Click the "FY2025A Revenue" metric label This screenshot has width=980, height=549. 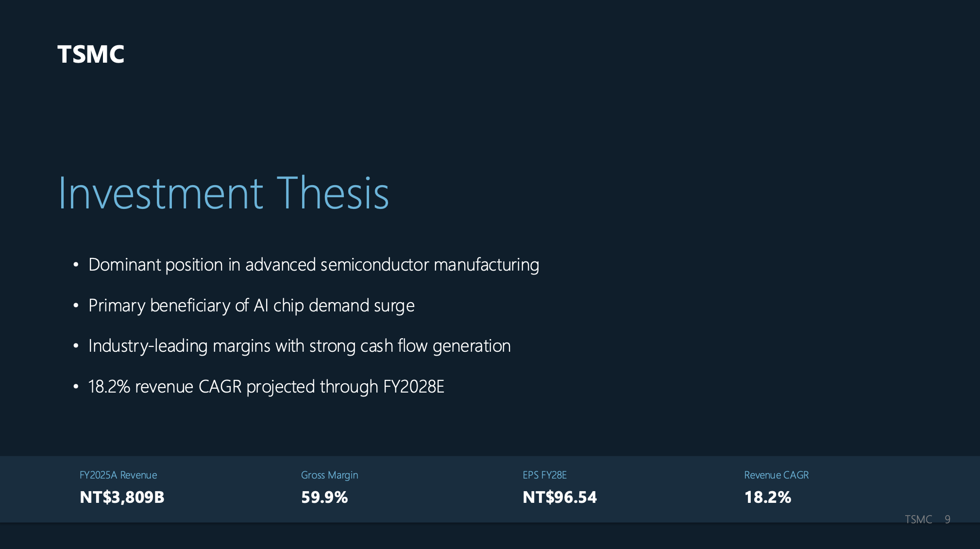118,475
